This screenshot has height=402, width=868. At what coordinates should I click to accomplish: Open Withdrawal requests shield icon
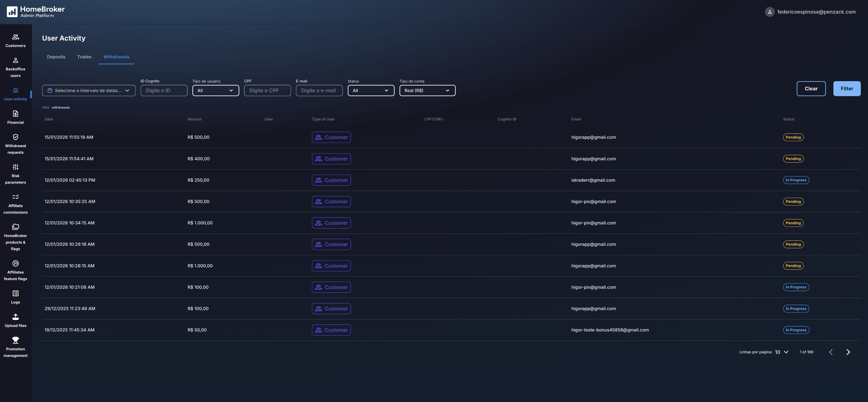[x=15, y=137]
